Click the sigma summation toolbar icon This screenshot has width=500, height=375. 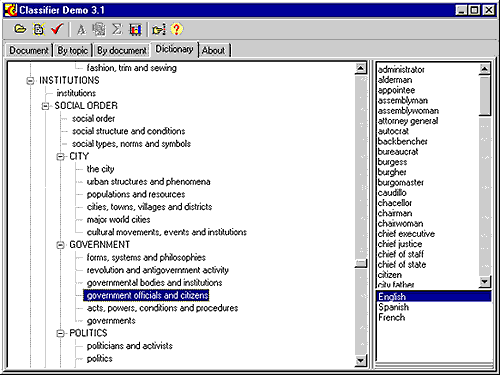[x=117, y=29]
